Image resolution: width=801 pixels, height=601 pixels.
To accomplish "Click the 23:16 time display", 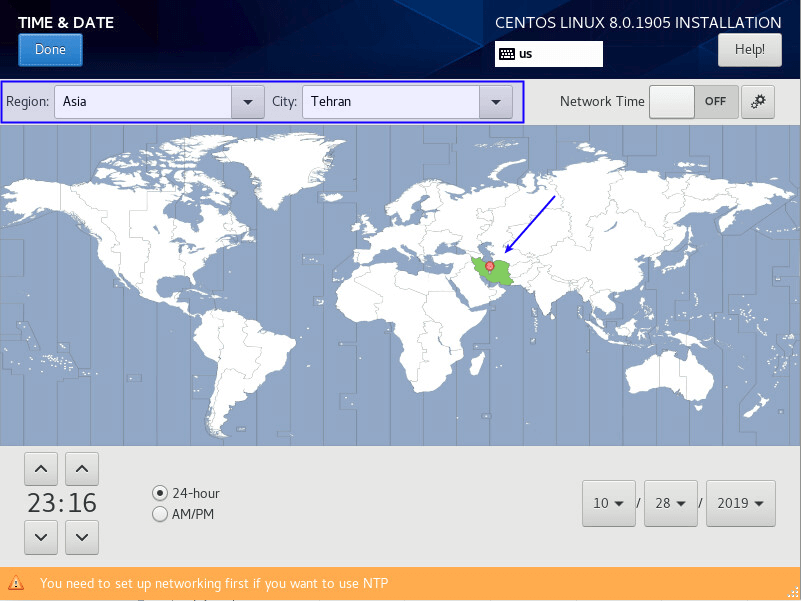I will pyautogui.click(x=62, y=503).
